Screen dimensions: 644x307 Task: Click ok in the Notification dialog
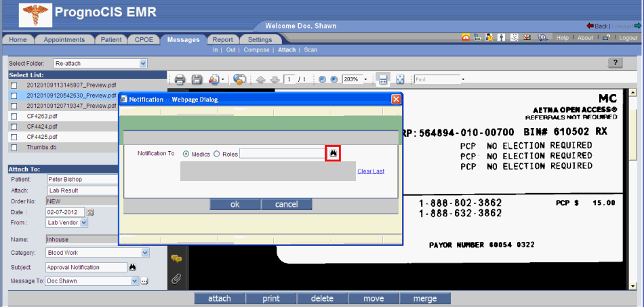click(235, 205)
